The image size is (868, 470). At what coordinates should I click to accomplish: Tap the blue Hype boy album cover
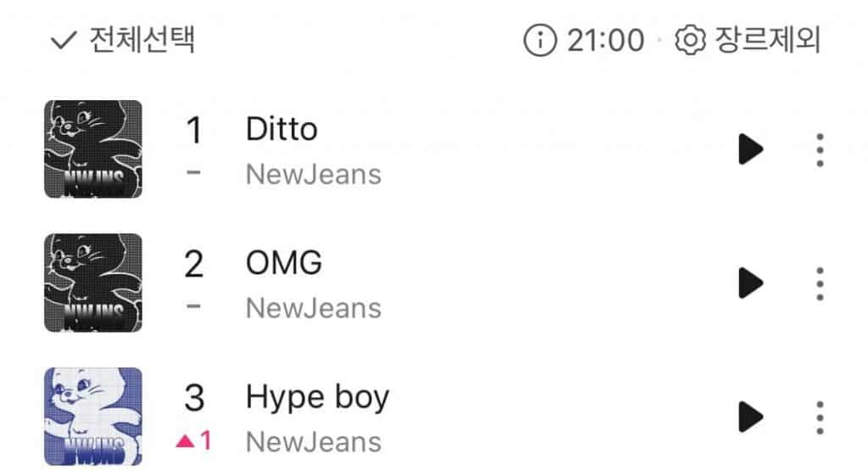click(x=93, y=416)
